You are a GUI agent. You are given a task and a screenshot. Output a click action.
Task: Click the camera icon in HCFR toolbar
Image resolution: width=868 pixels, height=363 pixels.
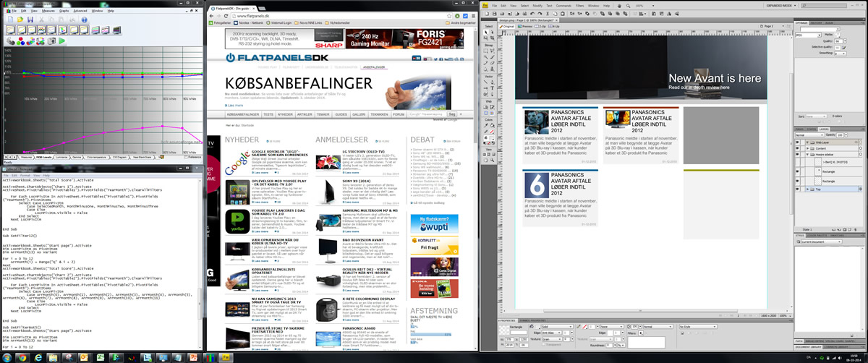(x=51, y=41)
